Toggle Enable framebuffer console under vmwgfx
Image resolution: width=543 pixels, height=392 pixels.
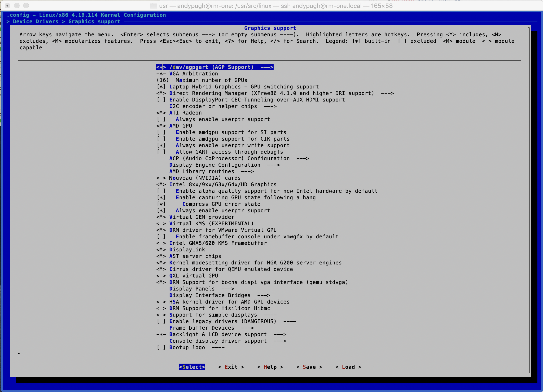247,237
